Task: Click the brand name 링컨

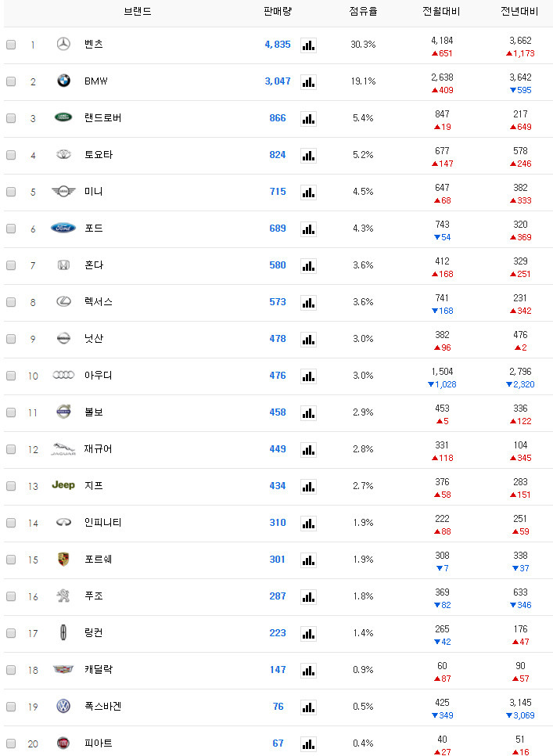Action: tap(93, 632)
